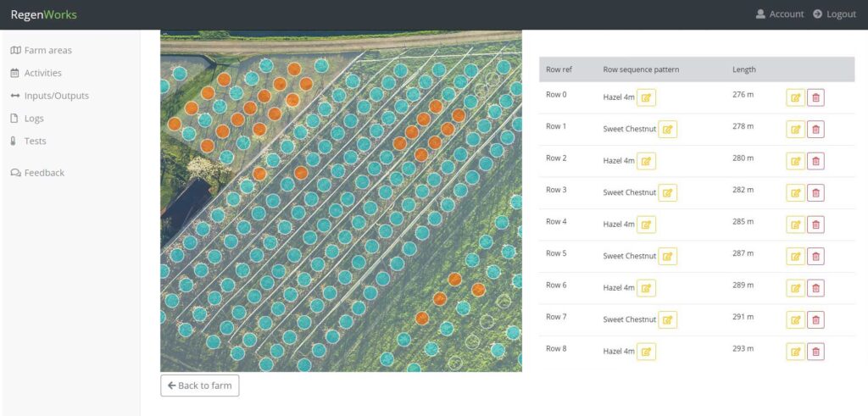Edit the Row 8 Hazel 4m sequence pattern

pyautogui.click(x=646, y=352)
